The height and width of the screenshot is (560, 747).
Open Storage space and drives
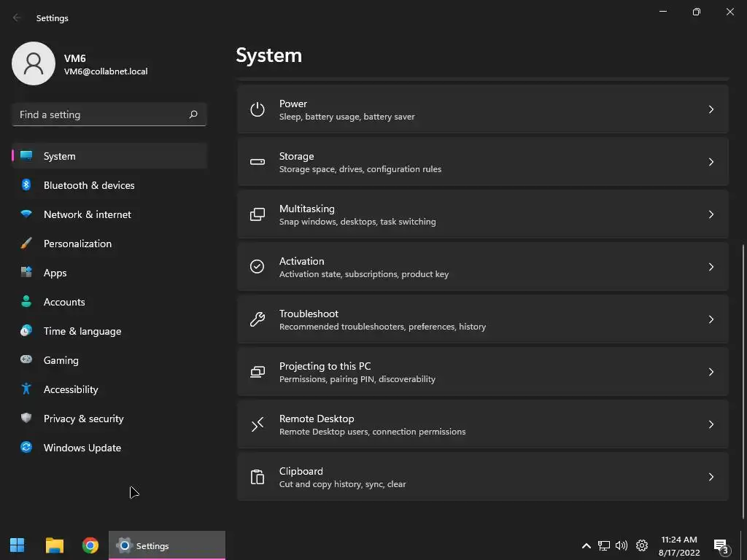tap(483, 162)
